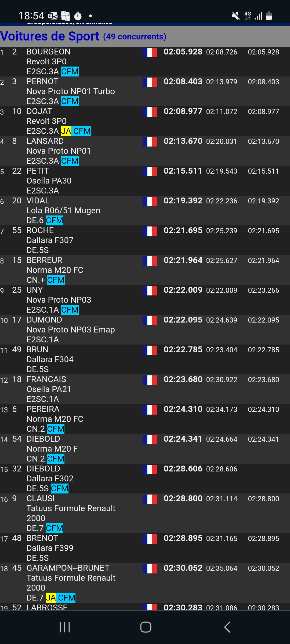
Task: Open the recent apps icon
Action: [x=65, y=627]
